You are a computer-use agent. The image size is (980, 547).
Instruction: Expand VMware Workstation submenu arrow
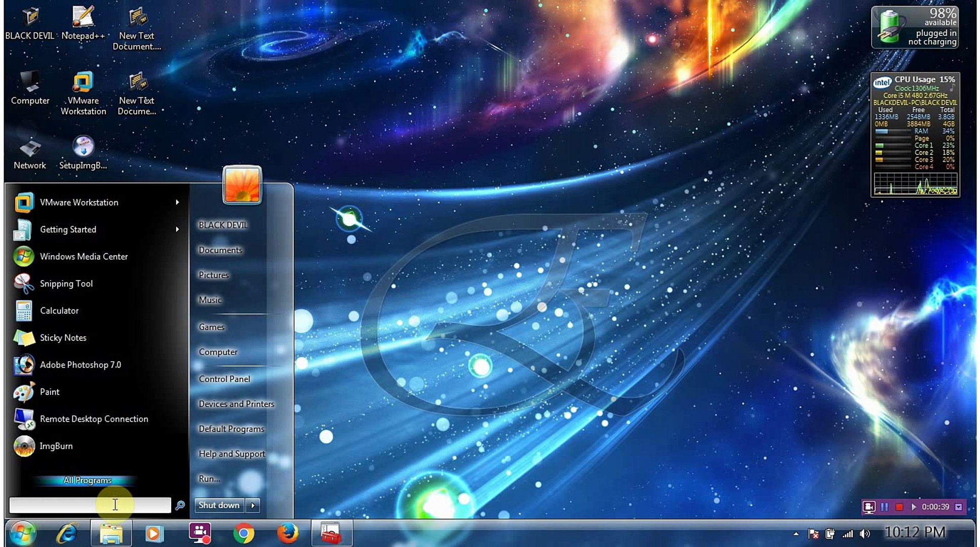pyautogui.click(x=177, y=203)
